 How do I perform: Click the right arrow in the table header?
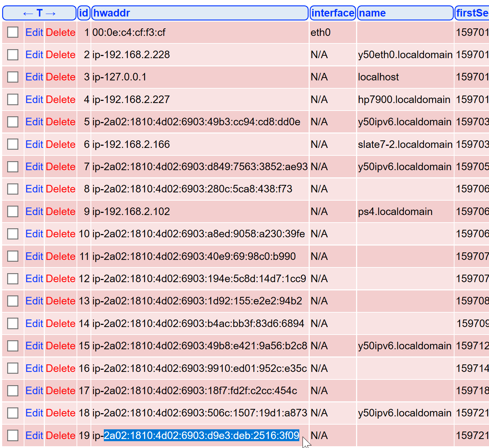click(51, 13)
